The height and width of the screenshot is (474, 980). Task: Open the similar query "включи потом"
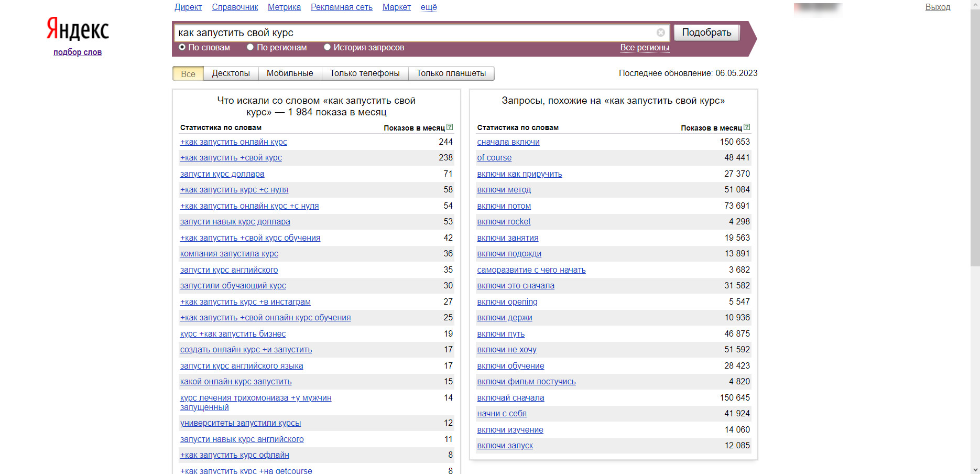(504, 206)
